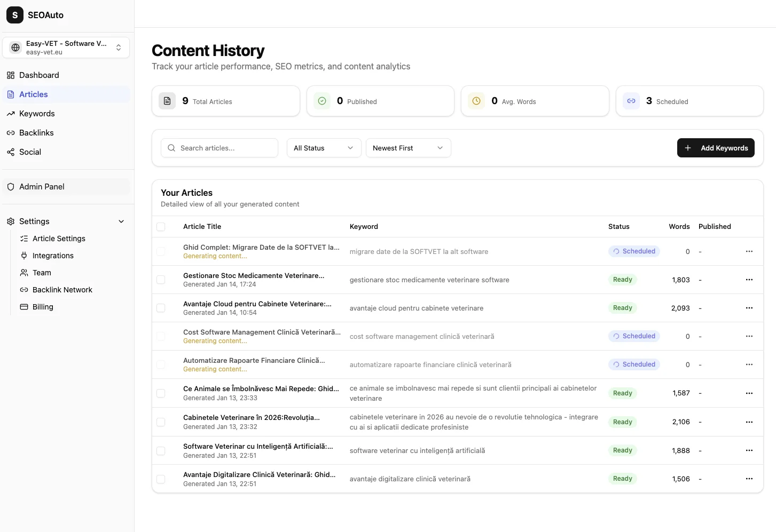The width and height of the screenshot is (776, 532).
Task: Open the Newest First sort dropdown
Action: [408, 148]
